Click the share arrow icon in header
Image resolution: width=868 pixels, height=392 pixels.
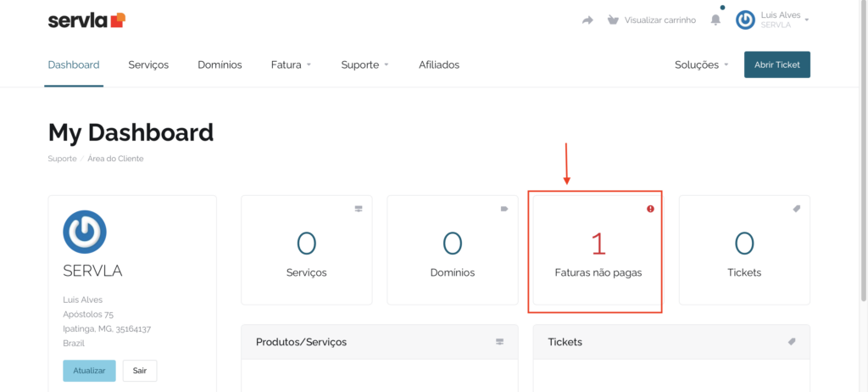coord(587,20)
